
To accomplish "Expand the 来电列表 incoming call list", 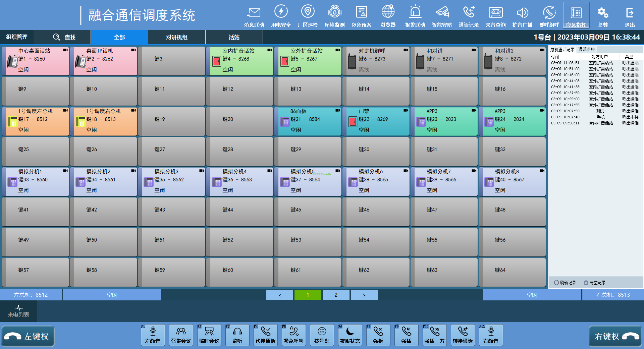I will [18, 311].
